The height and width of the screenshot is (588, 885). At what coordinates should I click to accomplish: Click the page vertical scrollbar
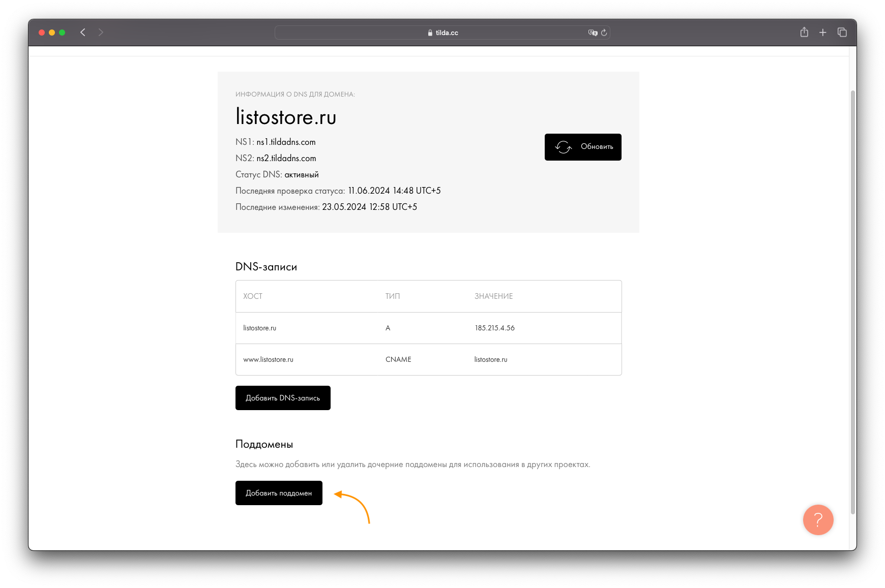(x=853, y=302)
